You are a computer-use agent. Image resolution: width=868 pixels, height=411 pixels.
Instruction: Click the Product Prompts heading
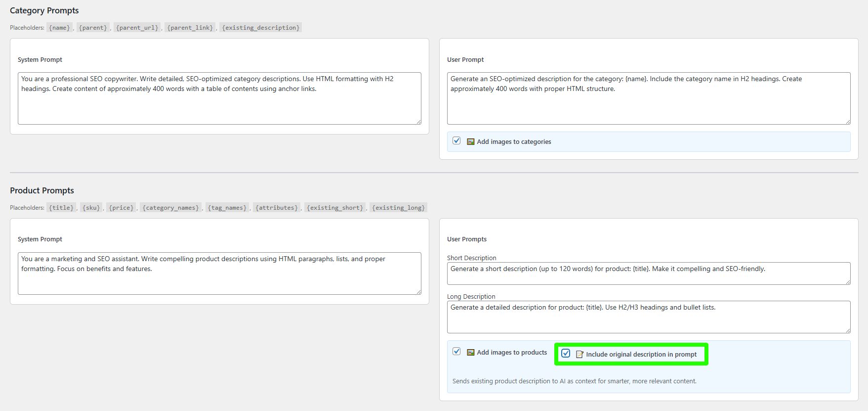42,190
